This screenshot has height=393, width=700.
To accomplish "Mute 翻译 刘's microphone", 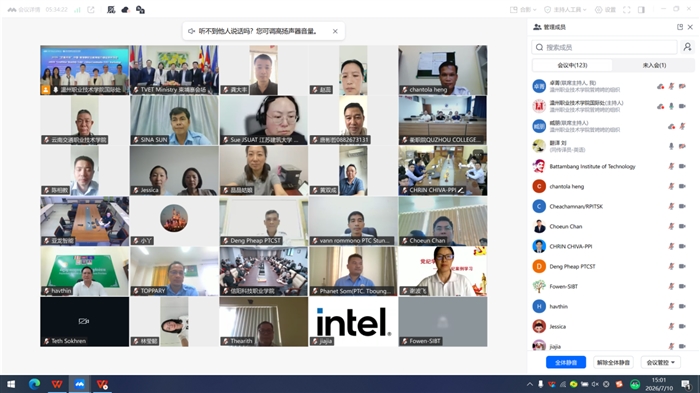I will pyautogui.click(x=671, y=146).
